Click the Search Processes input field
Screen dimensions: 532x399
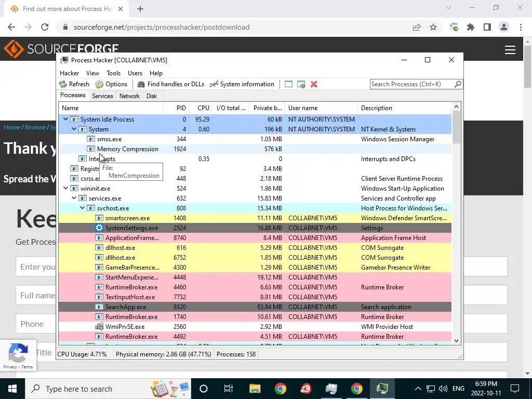point(412,84)
